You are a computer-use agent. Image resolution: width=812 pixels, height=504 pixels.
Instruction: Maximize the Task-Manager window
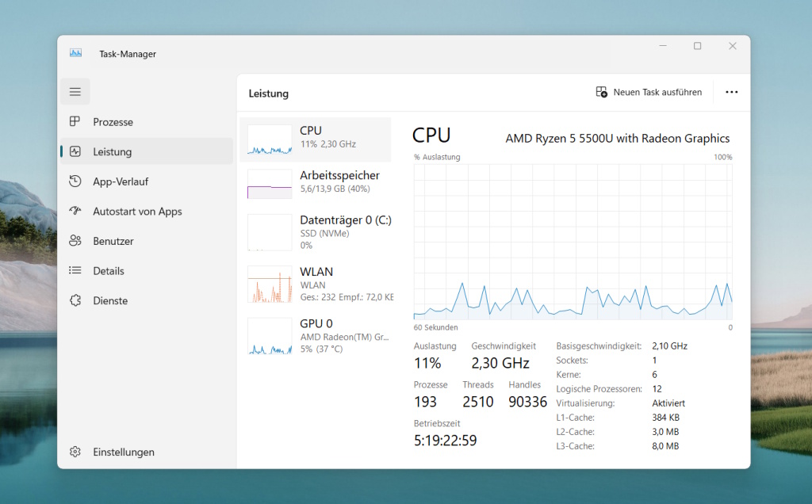(697, 46)
